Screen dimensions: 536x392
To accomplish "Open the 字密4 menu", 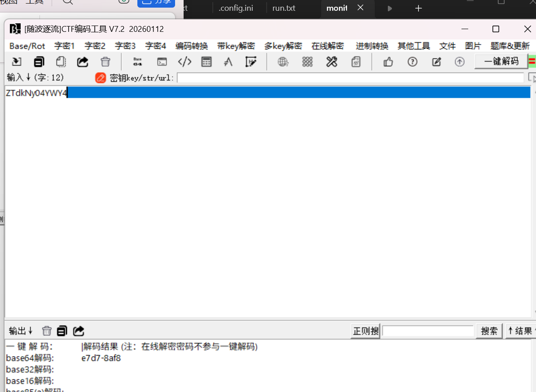I will tap(155, 46).
